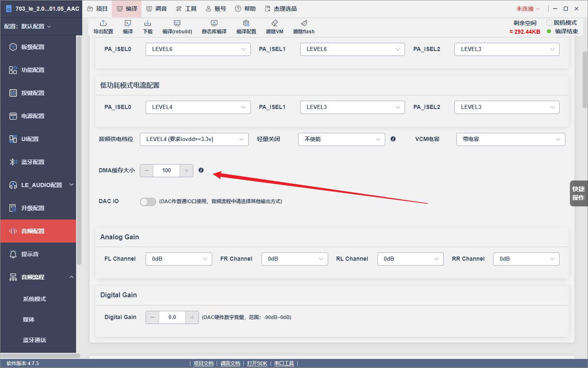The height and width of the screenshot is (368, 588).
Task: Click the 快捷操作 side button
Action: coord(579,193)
